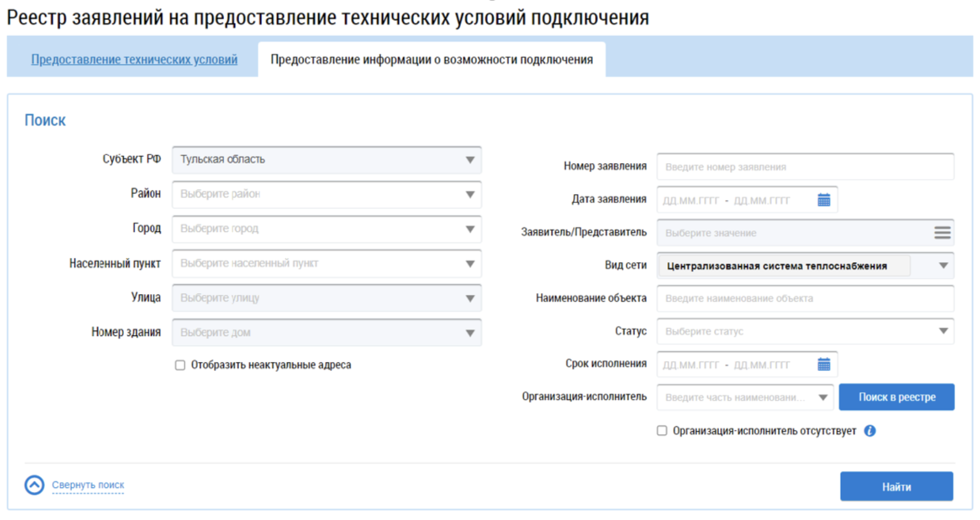
Task: Open calendar picker for Срок исполнения
Action: point(824,364)
